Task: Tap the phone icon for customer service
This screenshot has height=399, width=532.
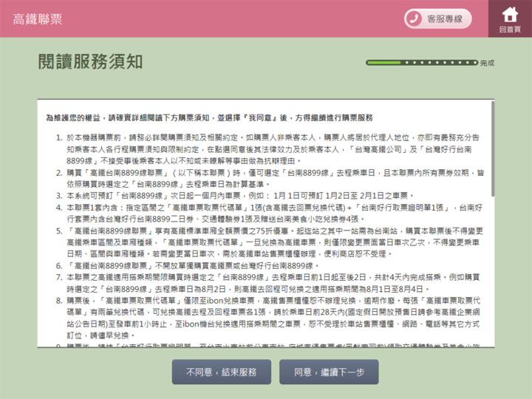Action: (x=417, y=18)
